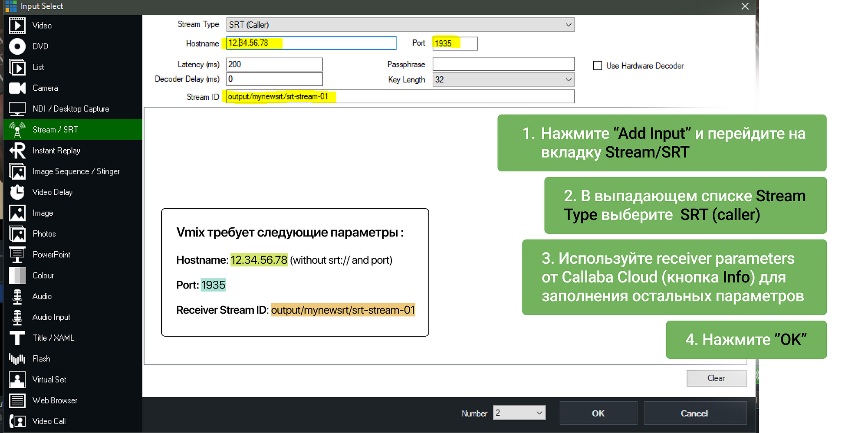This screenshot has height=433, width=868.
Task: Open the List input icon
Action: 17,67
